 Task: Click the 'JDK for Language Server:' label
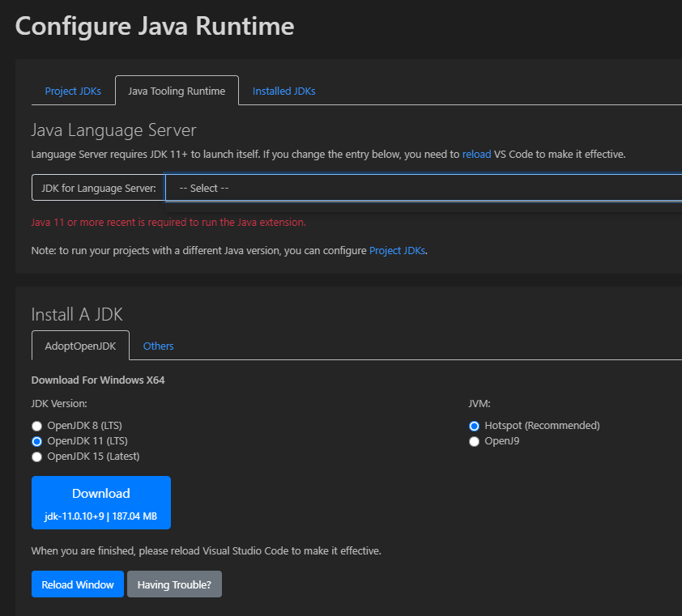coord(99,189)
